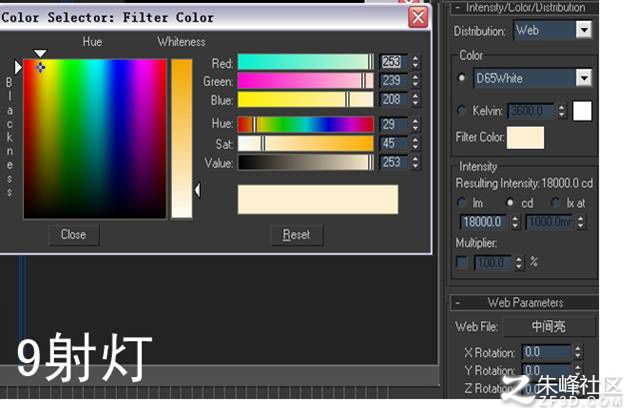The height and width of the screenshot is (417, 634).
Task: Enable the Multiplier checkbox
Action: click(x=462, y=262)
